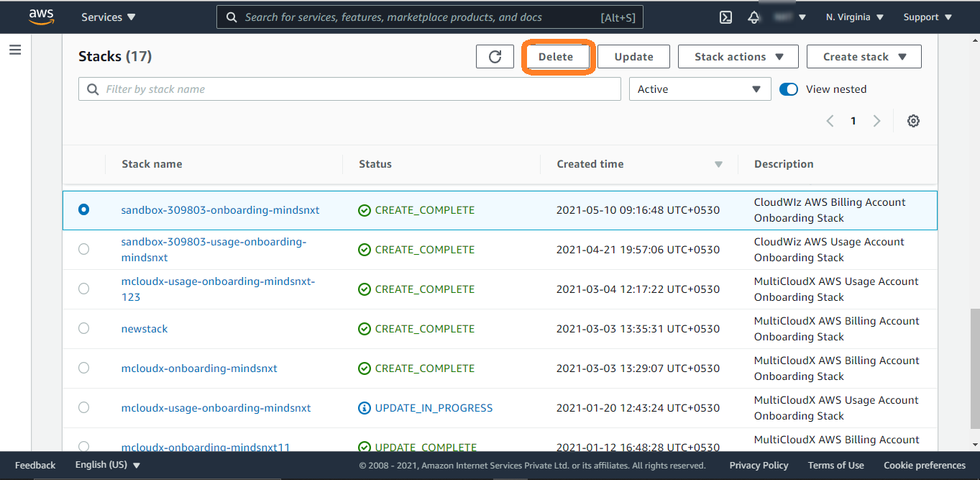Open the Services menu
Screen dimensions: 980x480
click(x=108, y=17)
